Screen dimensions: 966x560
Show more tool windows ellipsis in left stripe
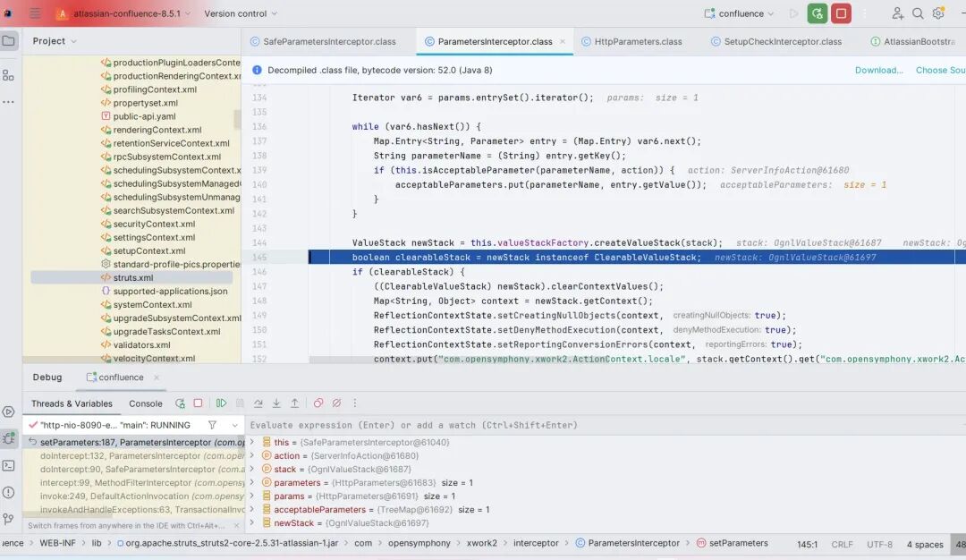[x=9, y=102]
